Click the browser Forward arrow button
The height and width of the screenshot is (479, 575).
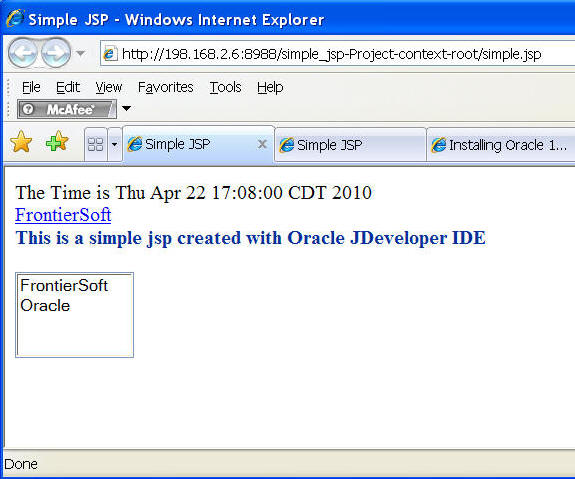(x=55, y=54)
